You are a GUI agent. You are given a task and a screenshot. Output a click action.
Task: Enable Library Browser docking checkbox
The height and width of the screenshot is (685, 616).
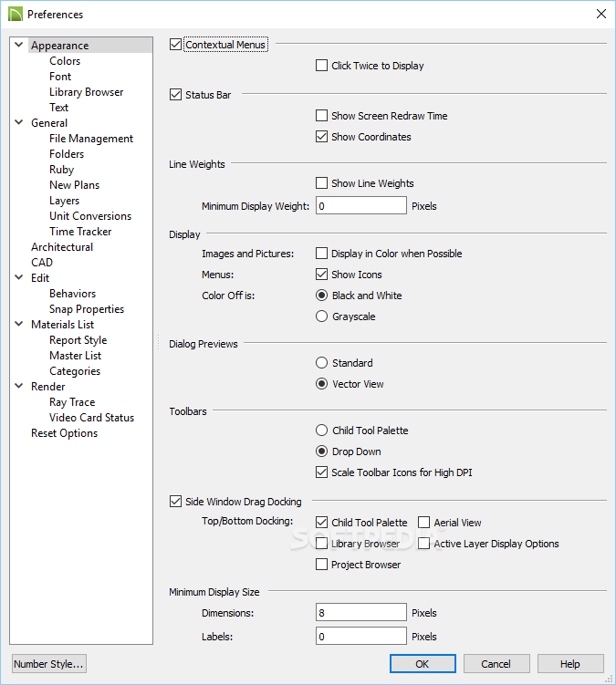pyautogui.click(x=321, y=544)
